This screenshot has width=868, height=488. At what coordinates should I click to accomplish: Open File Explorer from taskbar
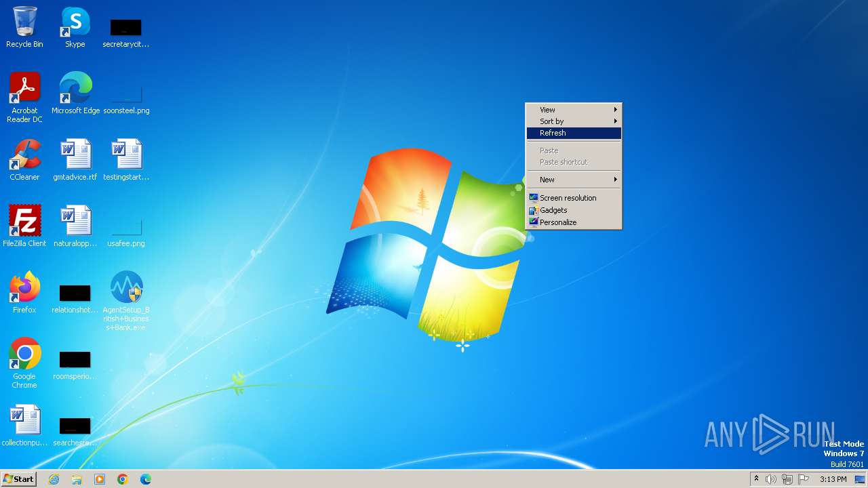77,479
